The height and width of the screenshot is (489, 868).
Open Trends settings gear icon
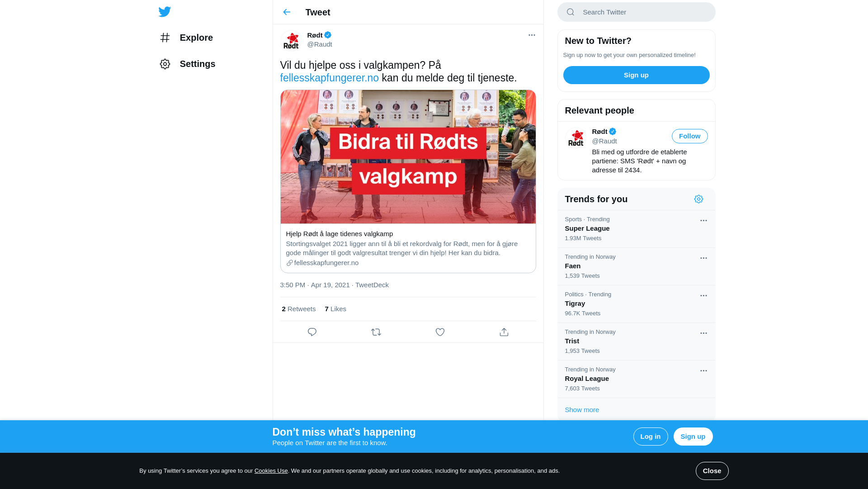tap(698, 199)
